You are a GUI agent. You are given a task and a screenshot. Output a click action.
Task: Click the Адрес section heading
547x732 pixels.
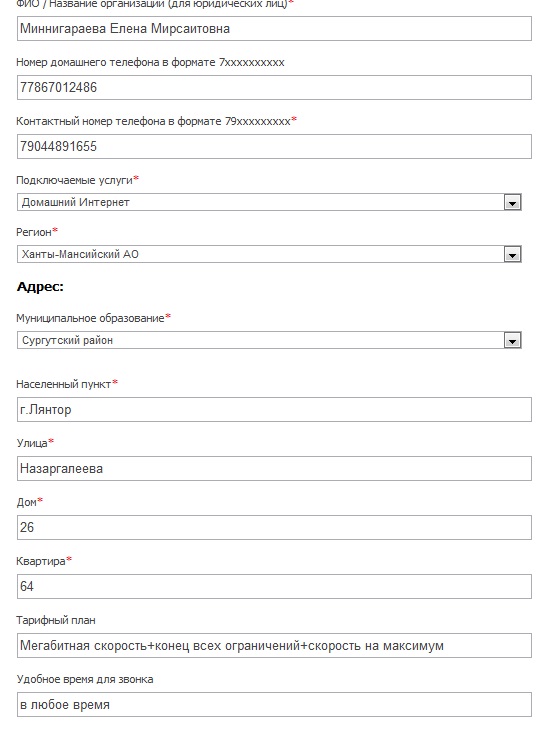tap(40, 287)
